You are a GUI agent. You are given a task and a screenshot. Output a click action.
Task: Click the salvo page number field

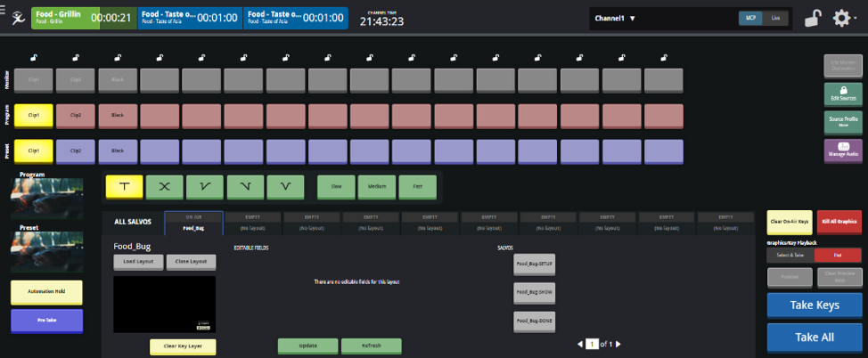pyautogui.click(x=592, y=344)
